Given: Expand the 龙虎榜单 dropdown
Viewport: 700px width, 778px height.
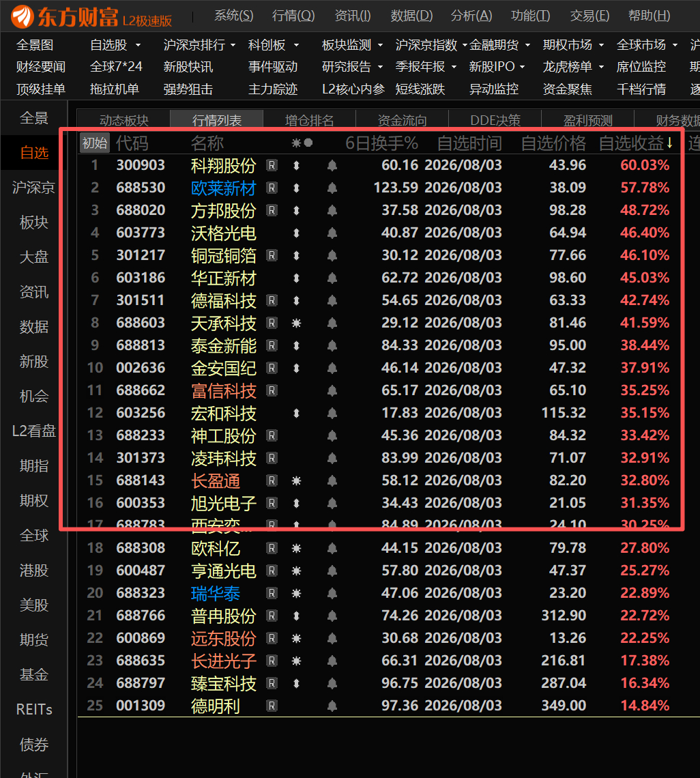Looking at the screenshot, I should (601, 66).
